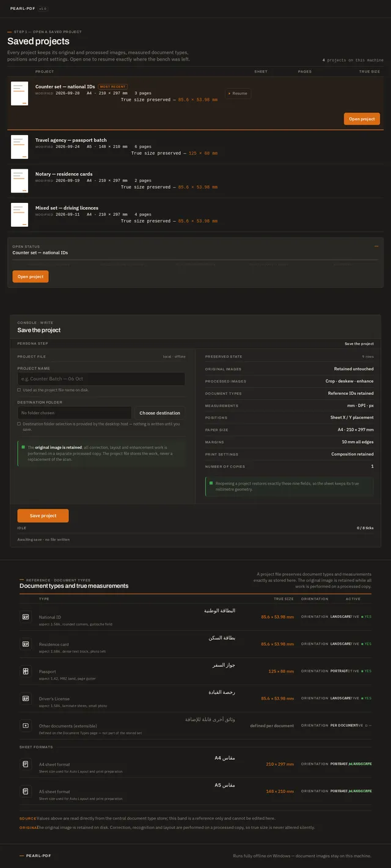
Task: Click National ID row YES active indicator
Action: click(x=366, y=617)
